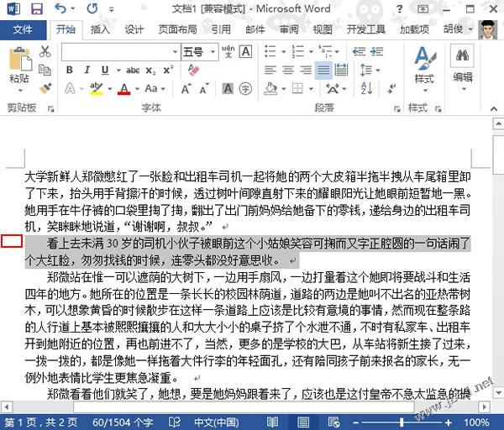Click word count 60/1504 个字
Screen dimensions: 504x430
coord(123,422)
